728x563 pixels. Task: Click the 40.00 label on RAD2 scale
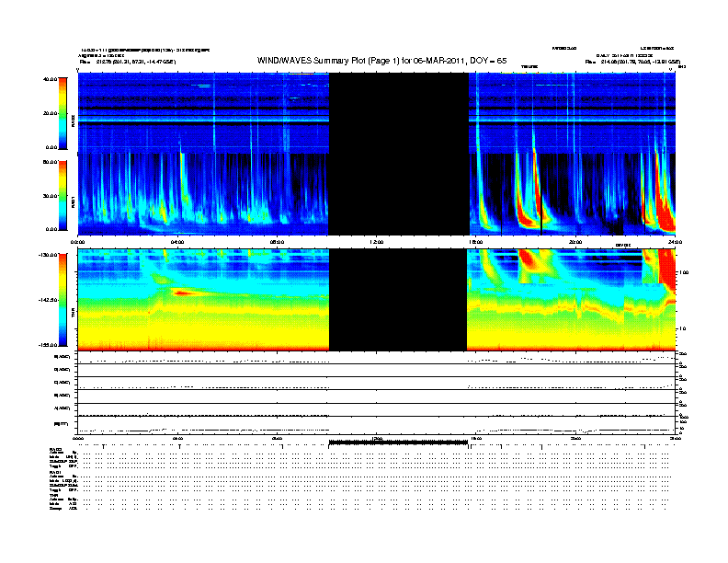(50, 79)
